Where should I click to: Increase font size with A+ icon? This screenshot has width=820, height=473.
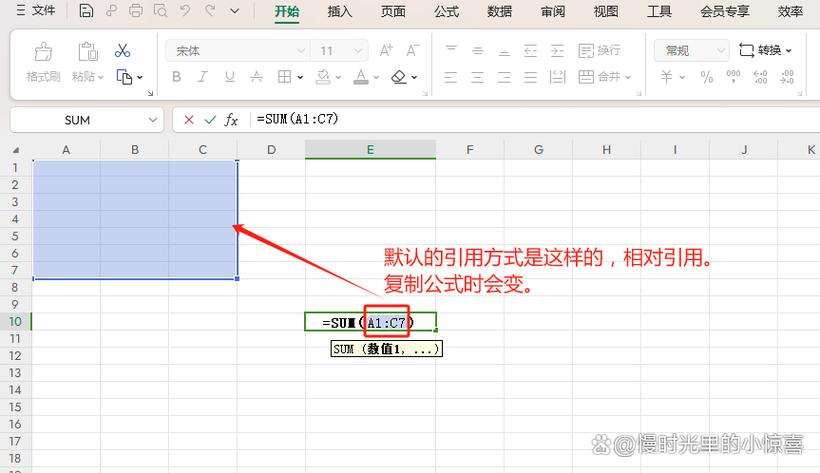(386, 50)
